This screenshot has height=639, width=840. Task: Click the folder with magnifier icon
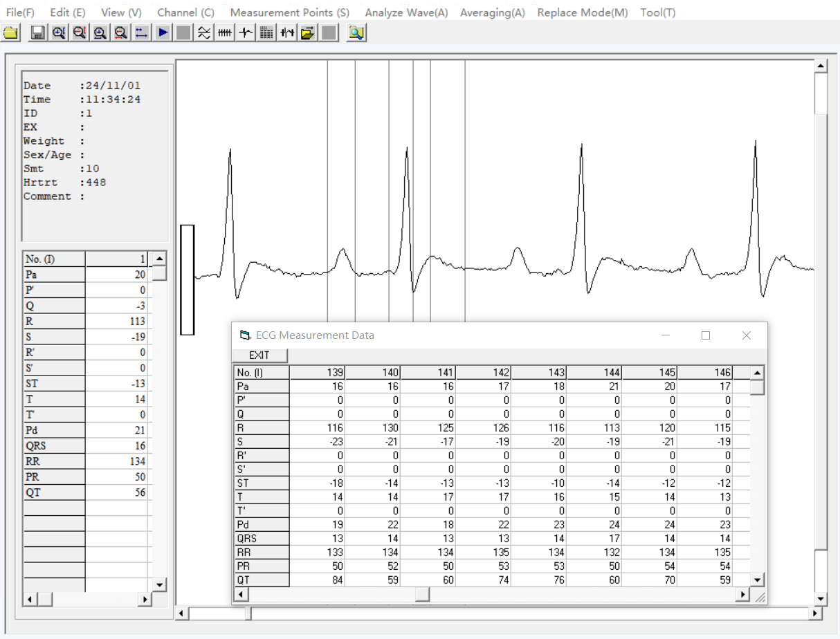[x=356, y=33]
